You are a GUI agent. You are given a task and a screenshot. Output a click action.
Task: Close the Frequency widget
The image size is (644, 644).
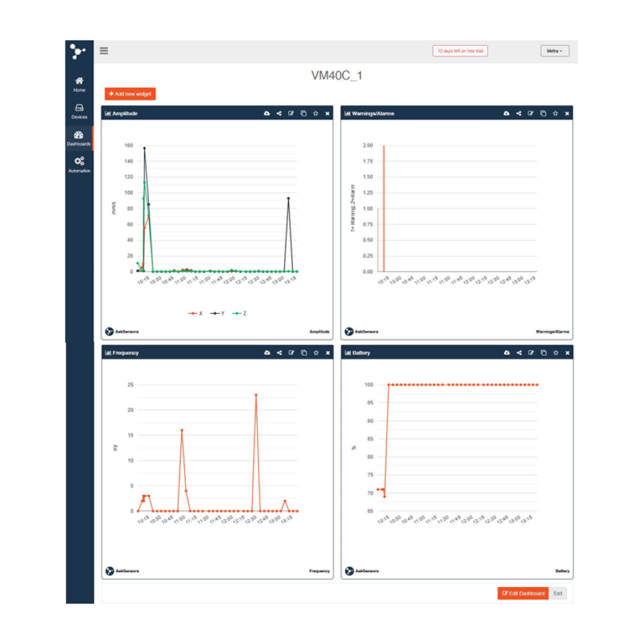[327, 353]
